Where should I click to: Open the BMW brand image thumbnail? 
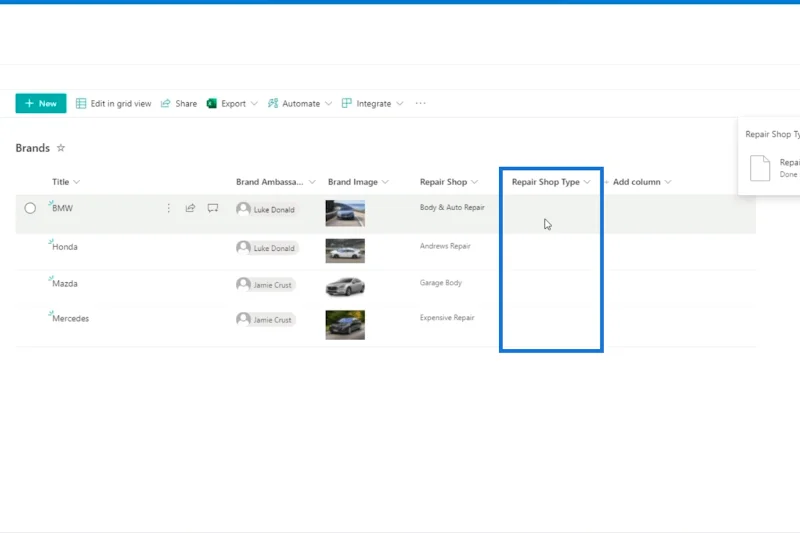point(345,213)
